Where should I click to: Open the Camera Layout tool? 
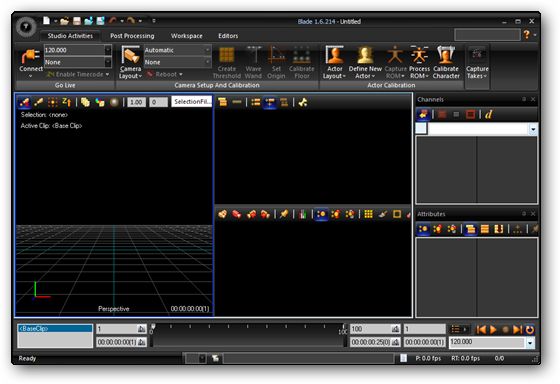[130, 63]
